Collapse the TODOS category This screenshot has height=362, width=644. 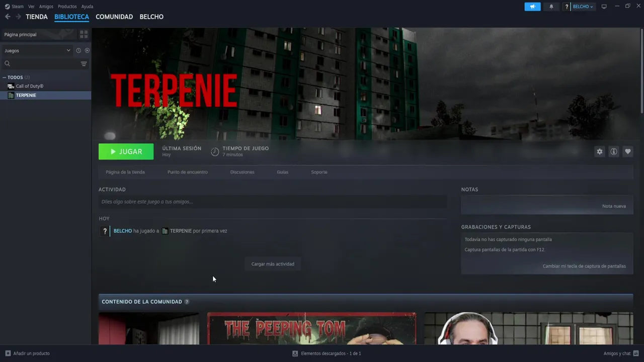pyautogui.click(x=4, y=77)
